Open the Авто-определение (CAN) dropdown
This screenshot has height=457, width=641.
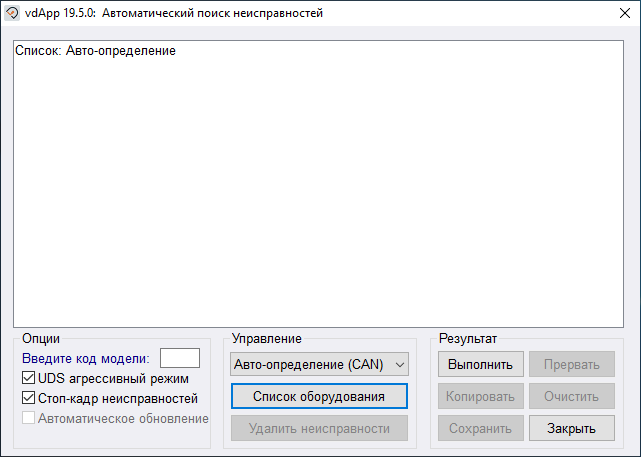point(319,365)
